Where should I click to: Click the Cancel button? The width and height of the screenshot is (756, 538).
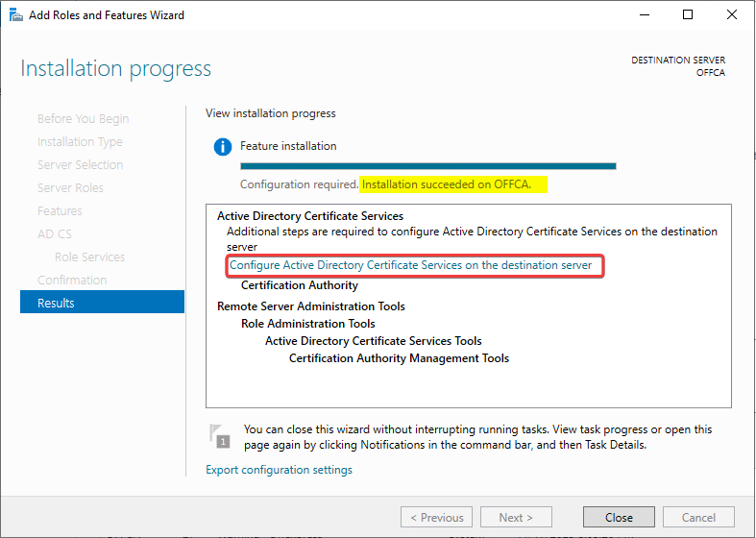tap(698, 517)
